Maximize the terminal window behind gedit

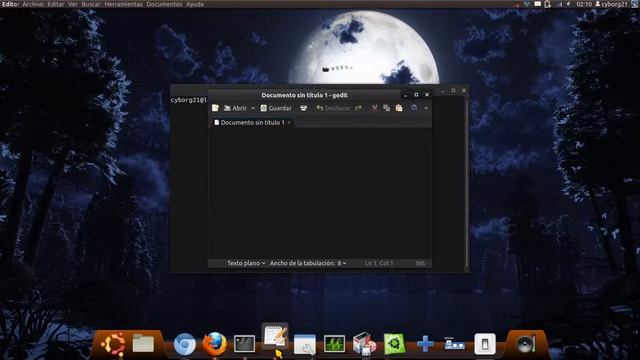pos(453,90)
